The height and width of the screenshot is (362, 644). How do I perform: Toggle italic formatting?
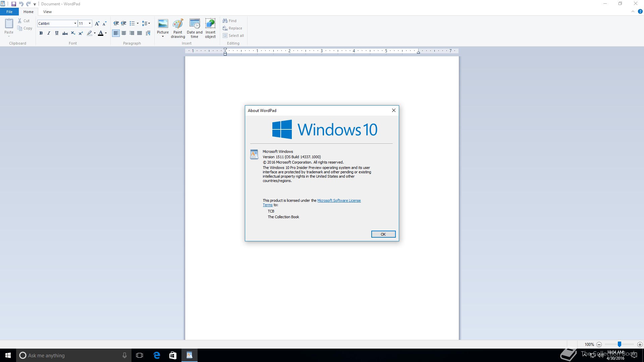tap(49, 33)
